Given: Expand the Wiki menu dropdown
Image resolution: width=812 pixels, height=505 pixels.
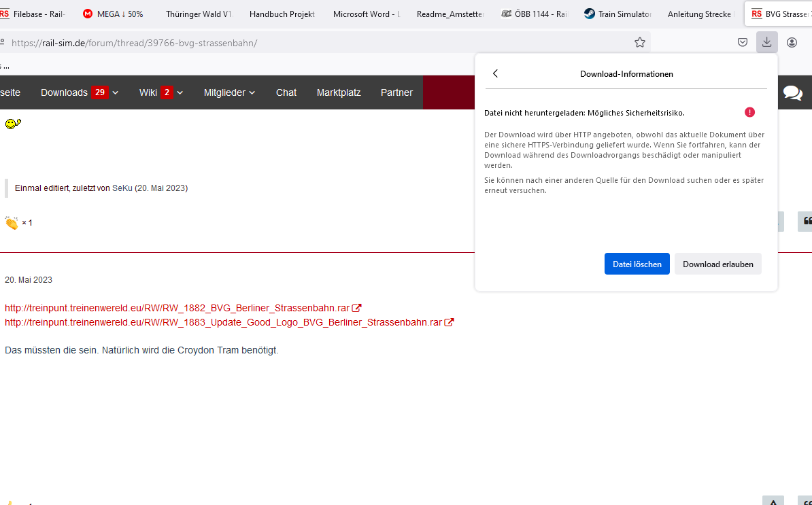Looking at the screenshot, I should (x=180, y=92).
